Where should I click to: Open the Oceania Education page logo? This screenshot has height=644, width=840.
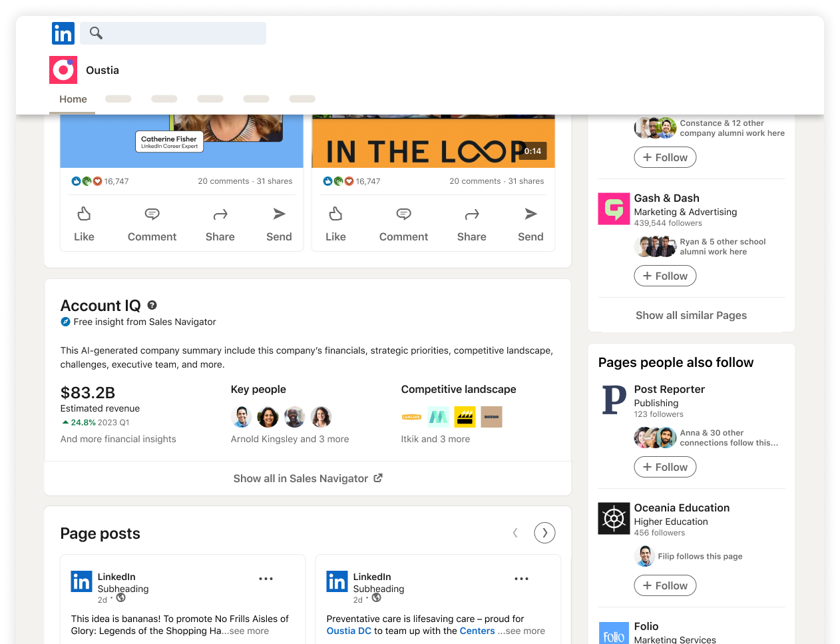pyautogui.click(x=614, y=518)
